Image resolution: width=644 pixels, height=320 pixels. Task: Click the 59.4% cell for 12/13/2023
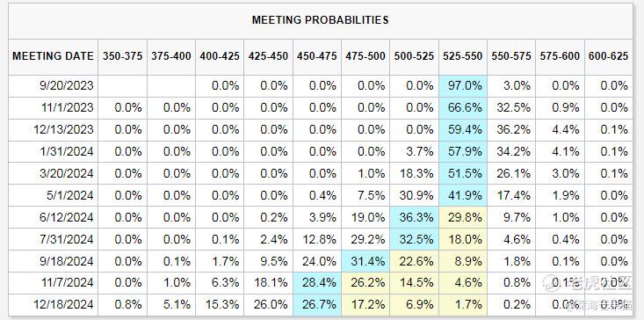(x=463, y=130)
